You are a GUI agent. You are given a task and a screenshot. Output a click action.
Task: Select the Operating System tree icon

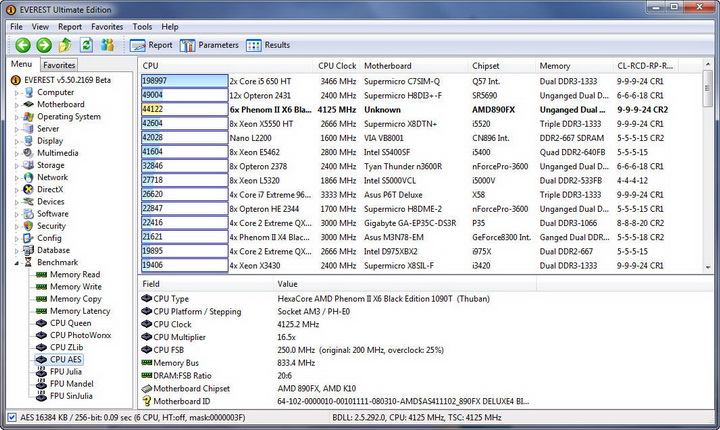pyautogui.click(x=29, y=117)
